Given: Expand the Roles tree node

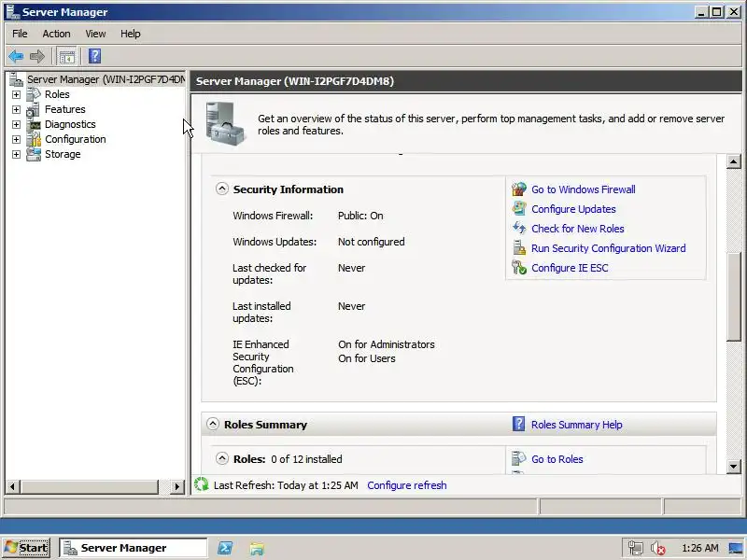Looking at the screenshot, I should (16, 95).
